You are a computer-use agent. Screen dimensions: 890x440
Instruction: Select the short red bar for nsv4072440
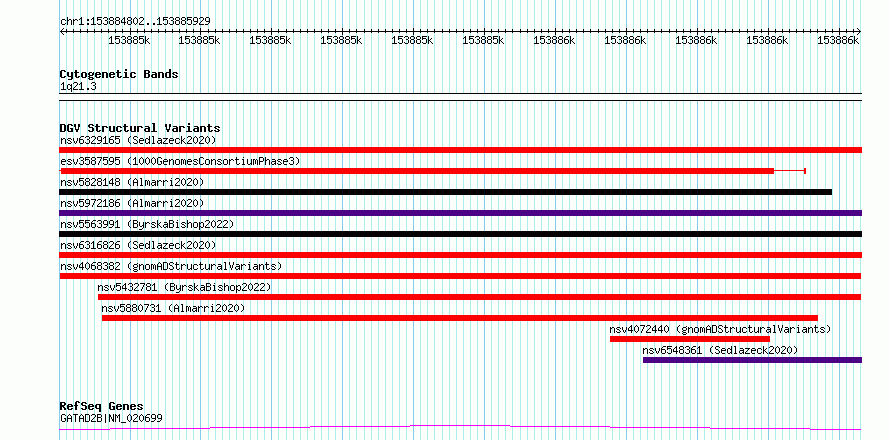point(690,339)
